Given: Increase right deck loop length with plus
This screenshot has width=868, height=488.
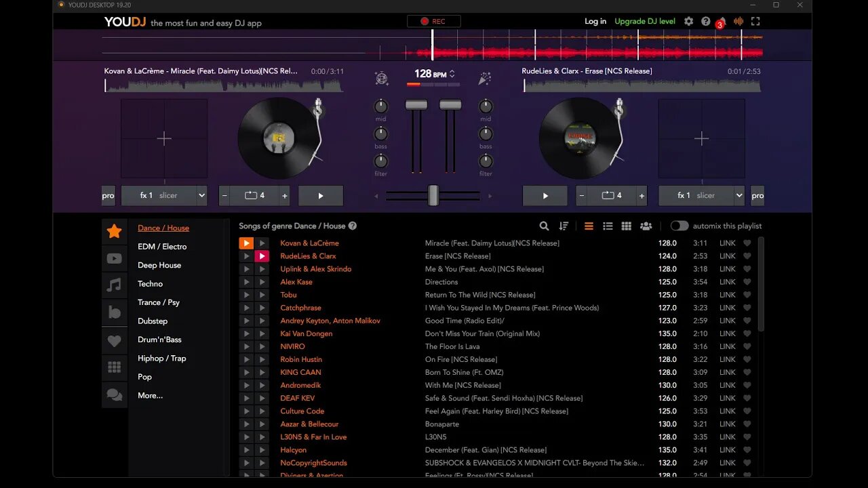Looking at the screenshot, I should coord(642,196).
